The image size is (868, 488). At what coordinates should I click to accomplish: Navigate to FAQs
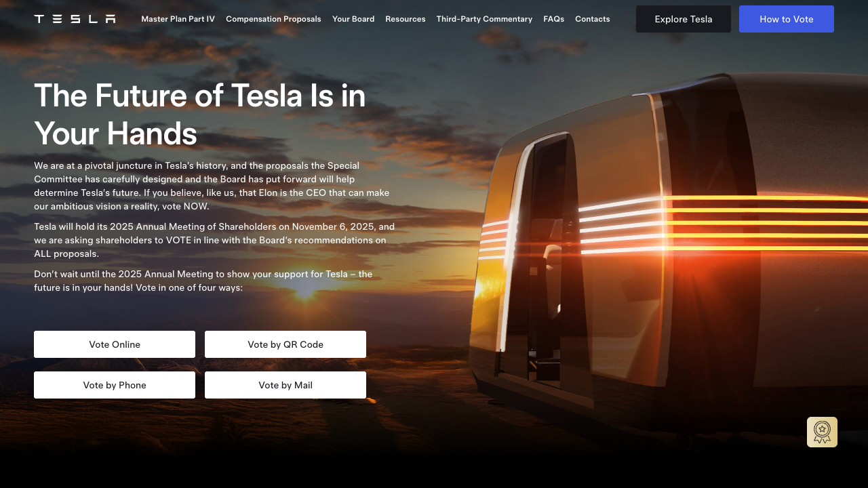tap(553, 19)
